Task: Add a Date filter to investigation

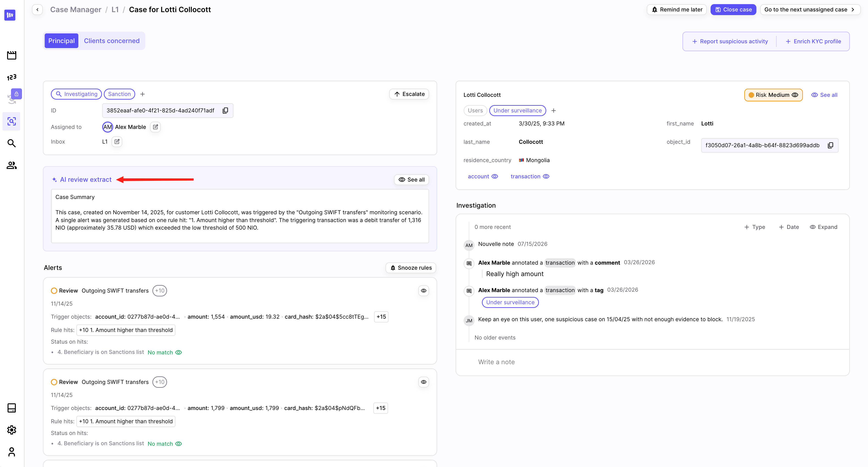Action: tap(789, 227)
